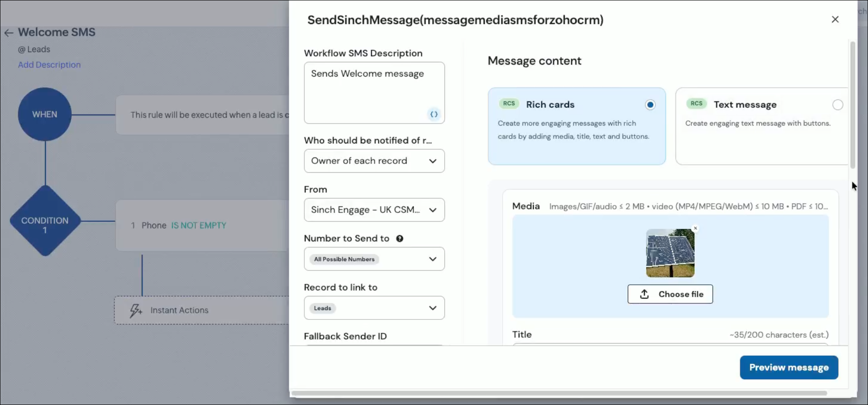Click the 'IS NOT EMPTY' condition text
This screenshot has width=868, height=405.
tap(199, 225)
